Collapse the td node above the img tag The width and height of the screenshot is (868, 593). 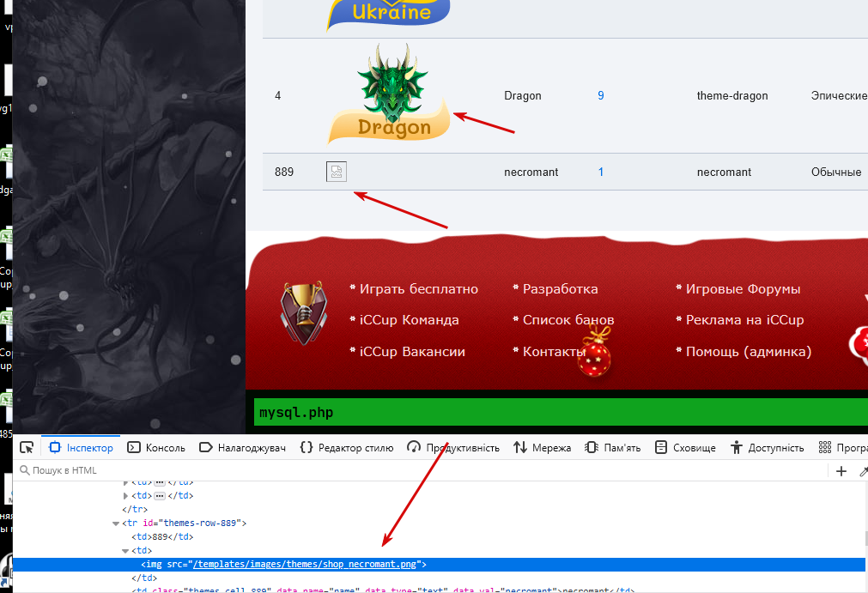click(125, 551)
